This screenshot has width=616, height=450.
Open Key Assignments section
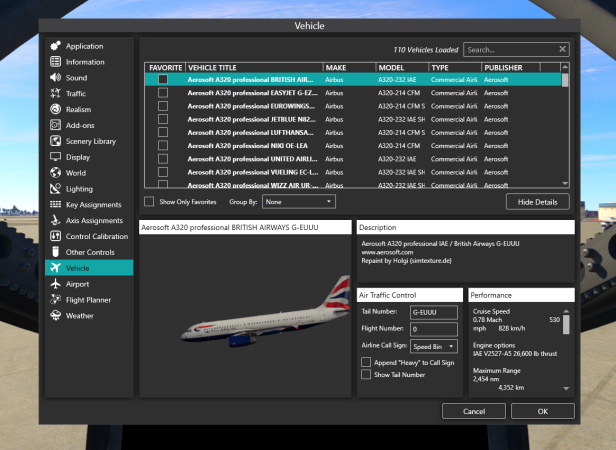coord(89,204)
